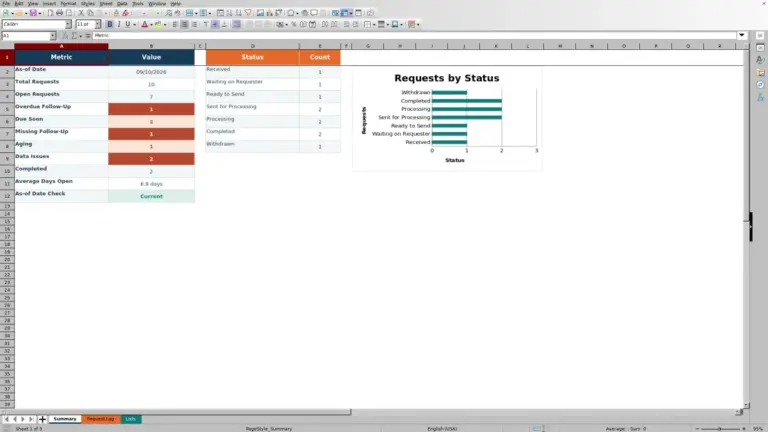Screen dimensions: 768x432
Task: Open the font name dropdown
Action: (68, 24)
